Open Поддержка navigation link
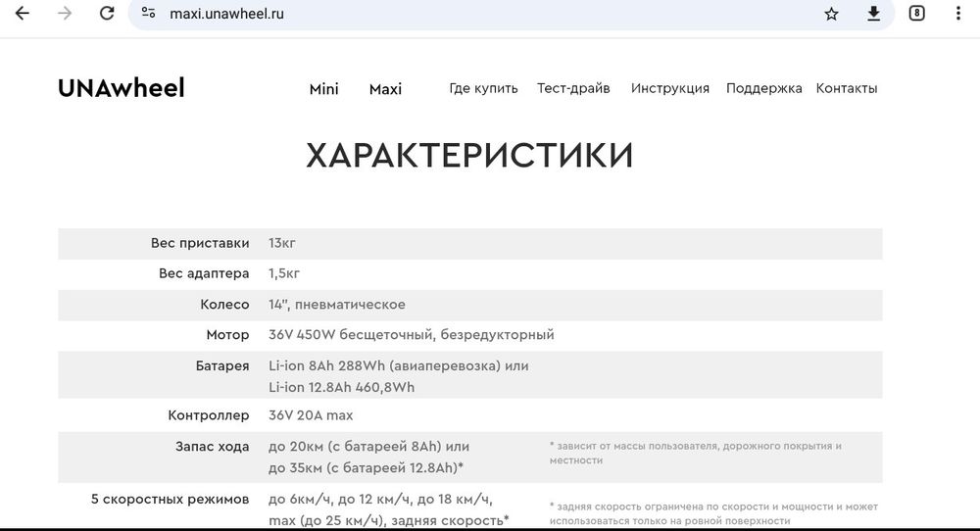 [x=763, y=89]
